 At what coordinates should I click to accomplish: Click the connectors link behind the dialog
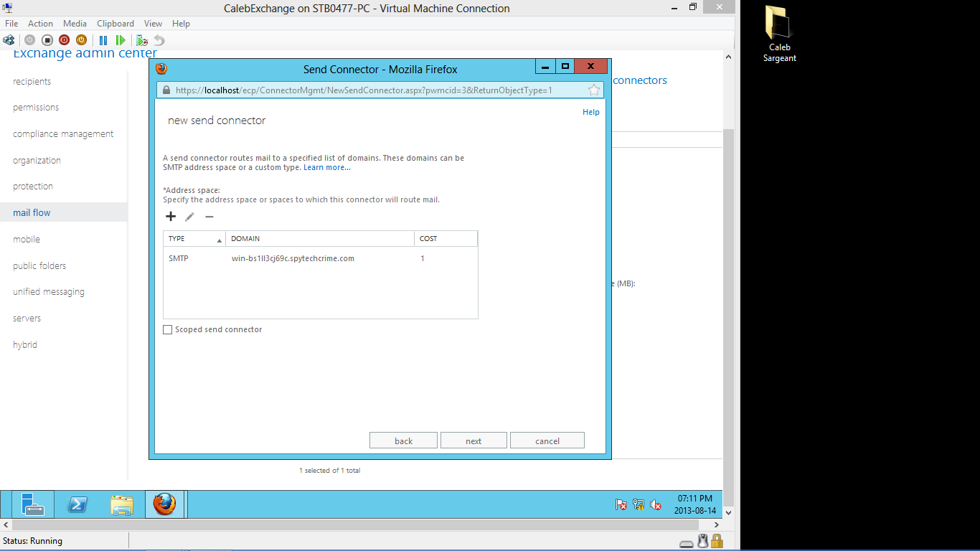tap(640, 80)
